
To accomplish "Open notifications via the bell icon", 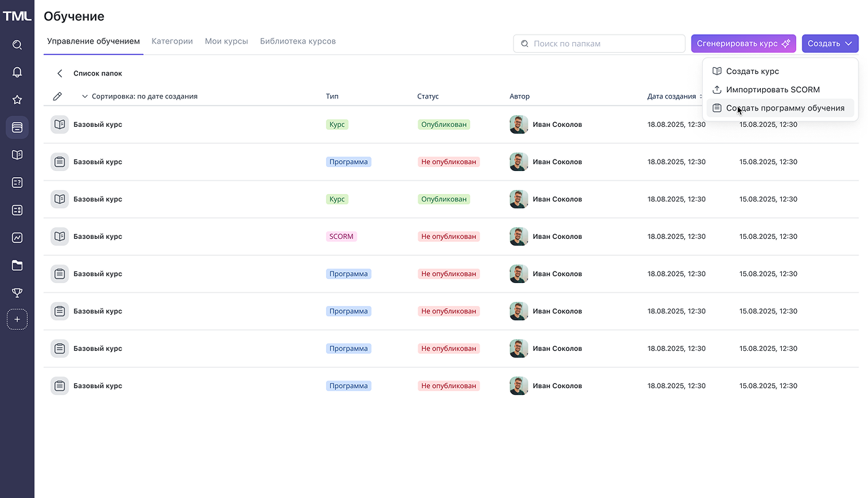I will click(x=17, y=73).
